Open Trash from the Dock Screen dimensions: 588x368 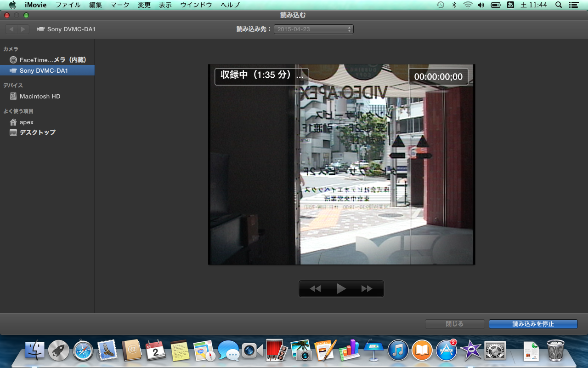[x=555, y=351]
